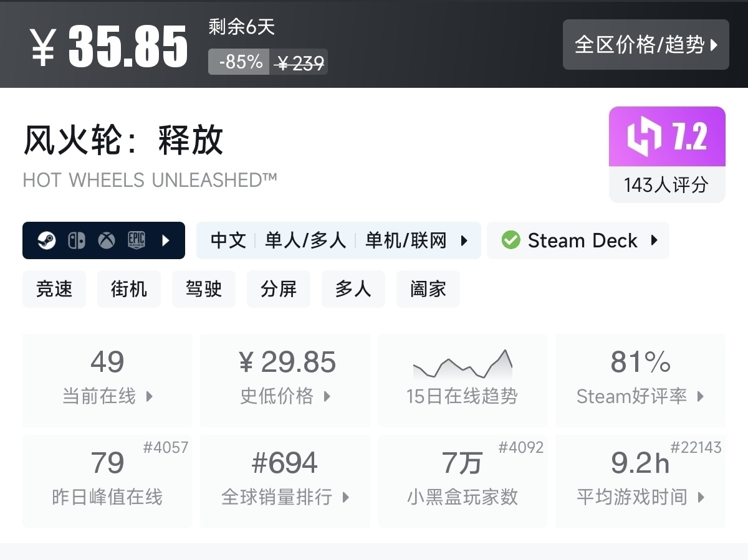
Task: Click the Xiaoheihe score logo icon
Action: click(644, 137)
